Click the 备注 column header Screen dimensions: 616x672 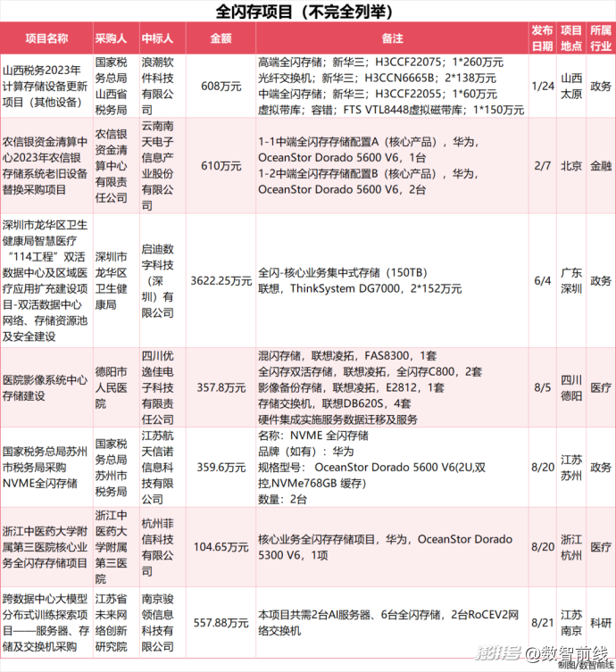click(x=391, y=39)
